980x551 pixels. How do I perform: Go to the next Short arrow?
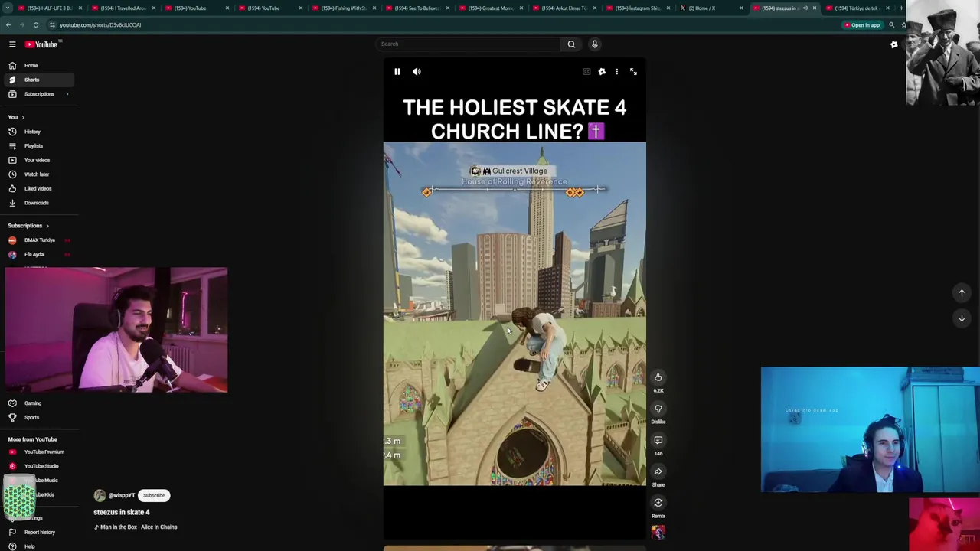tap(962, 318)
